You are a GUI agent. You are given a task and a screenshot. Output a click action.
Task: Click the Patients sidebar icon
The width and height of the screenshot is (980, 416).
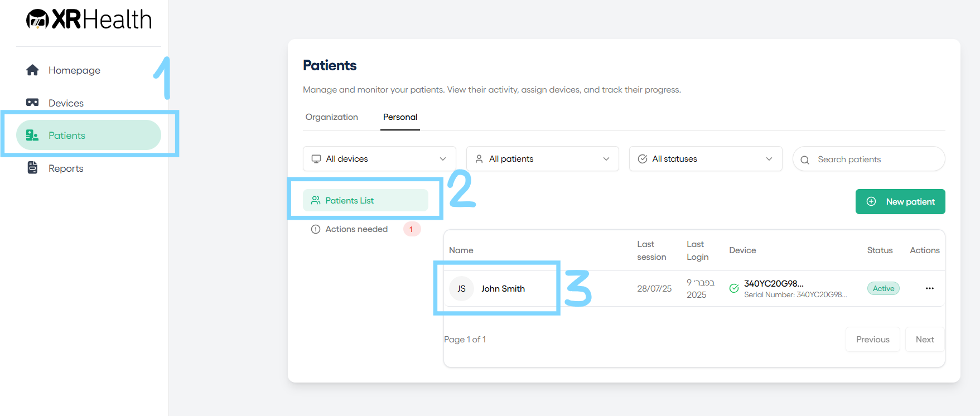pos(32,135)
